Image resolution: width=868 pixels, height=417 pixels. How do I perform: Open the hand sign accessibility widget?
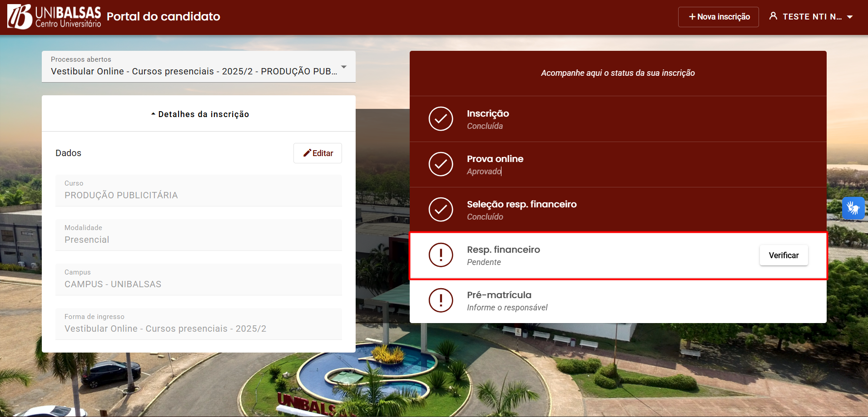point(853,208)
